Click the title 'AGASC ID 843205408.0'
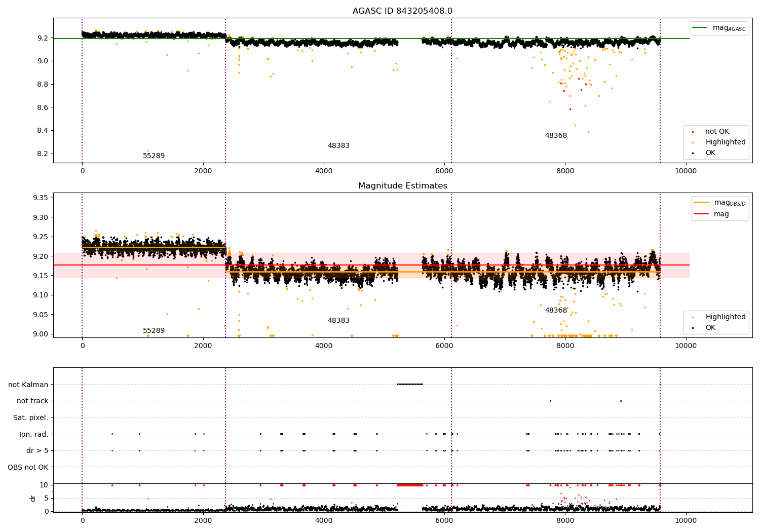The height and width of the screenshot is (532, 760). point(402,11)
